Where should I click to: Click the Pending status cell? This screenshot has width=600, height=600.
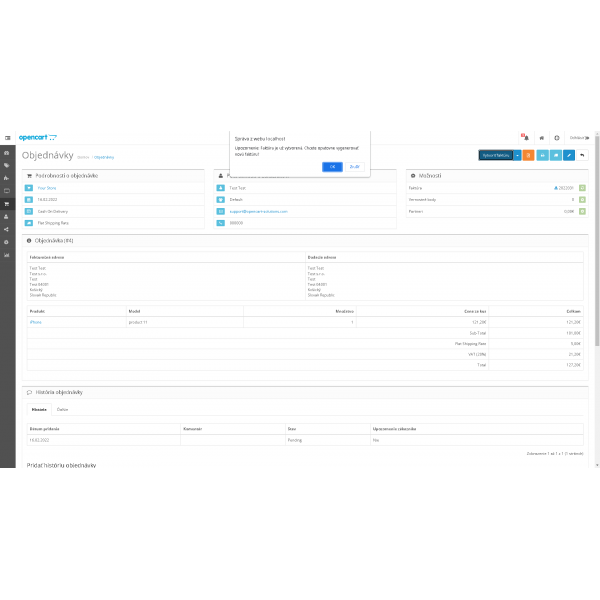[328, 440]
